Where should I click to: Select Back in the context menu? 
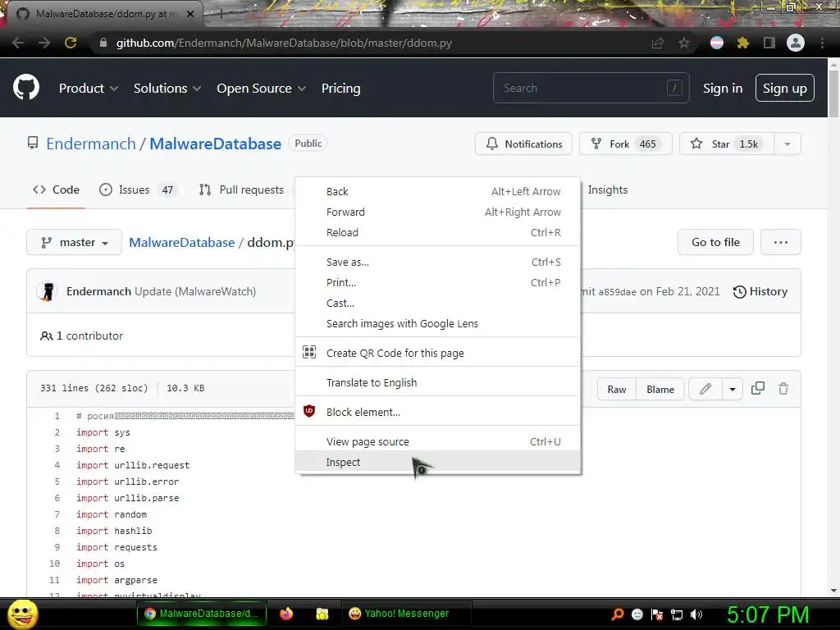click(x=438, y=191)
